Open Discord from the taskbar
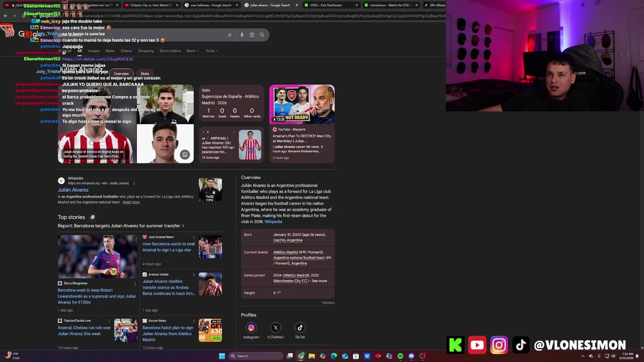The image size is (644, 362). click(411, 356)
